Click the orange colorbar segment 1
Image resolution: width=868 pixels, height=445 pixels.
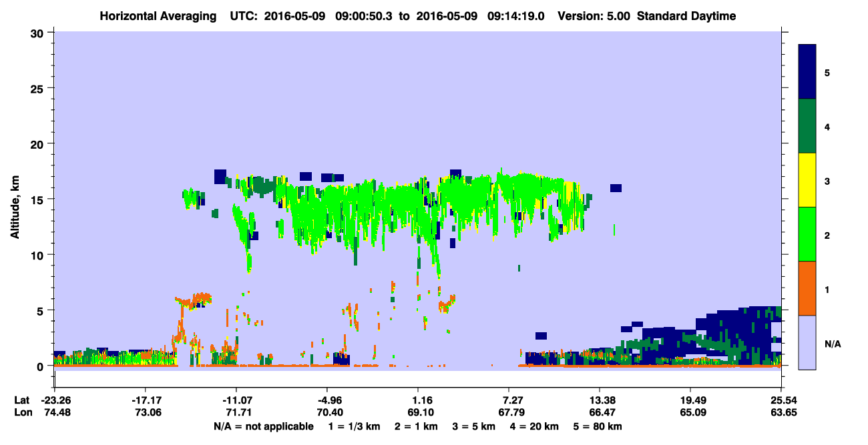(x=808, y=288)
